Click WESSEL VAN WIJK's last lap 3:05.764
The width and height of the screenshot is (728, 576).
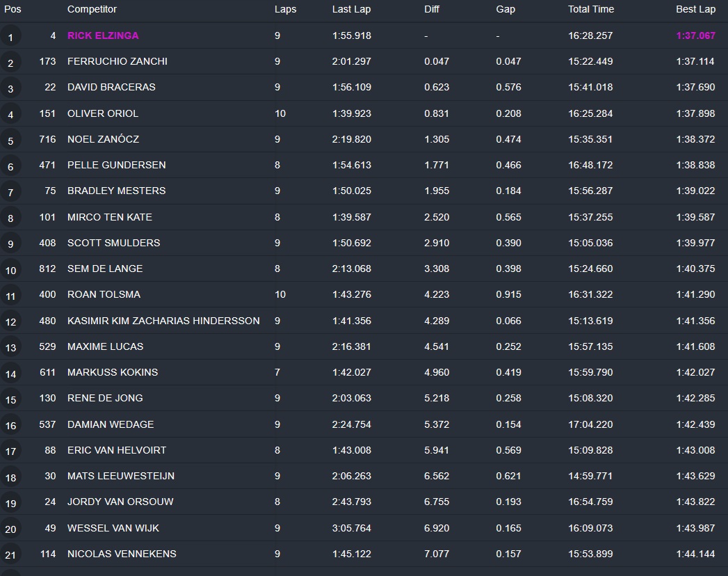[x=351, y=528]
